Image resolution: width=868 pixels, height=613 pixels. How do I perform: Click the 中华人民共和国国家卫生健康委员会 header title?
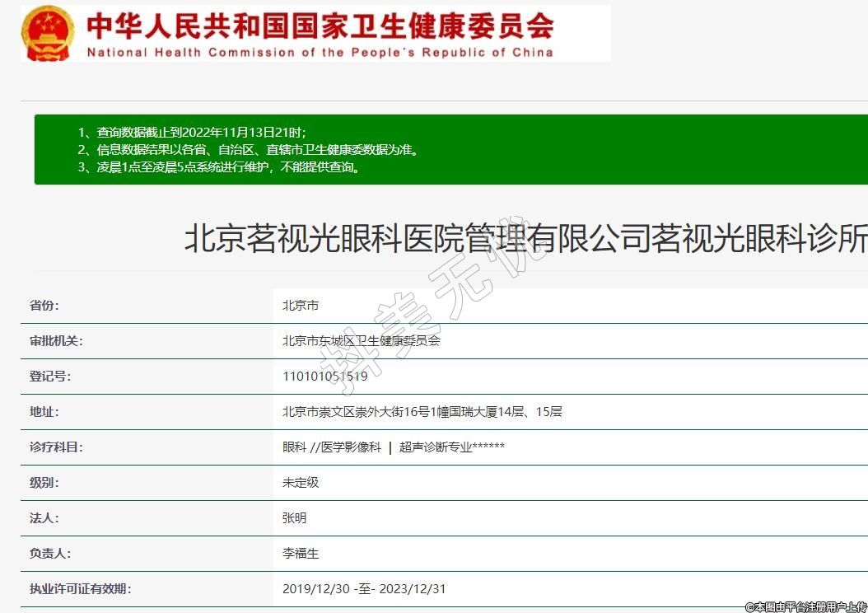(320, 25)
